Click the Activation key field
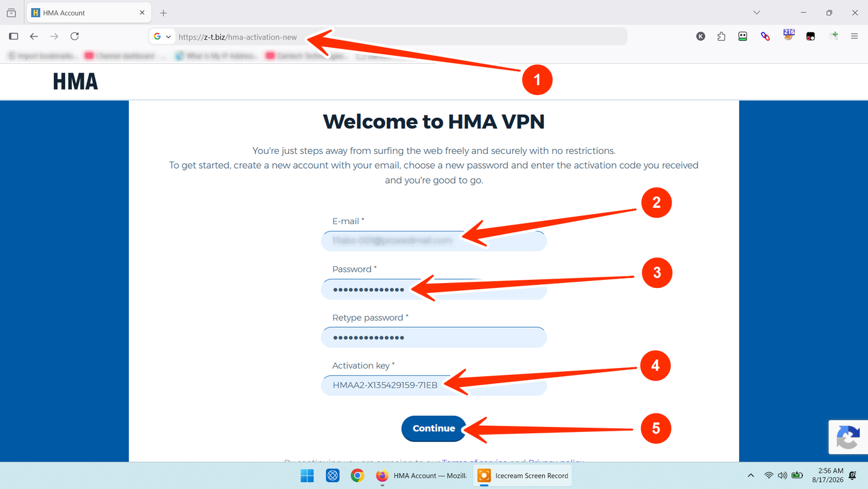Image resolution: width=868 pixels, height=489 pixels. [x=434, y=385]
